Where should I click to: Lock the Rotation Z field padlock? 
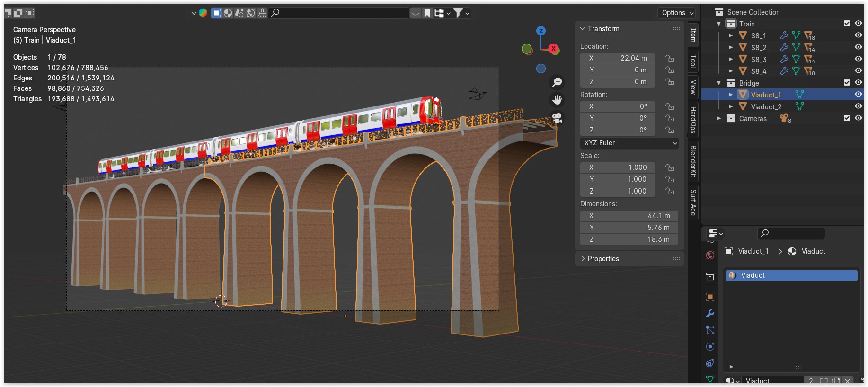coord(670,130)
